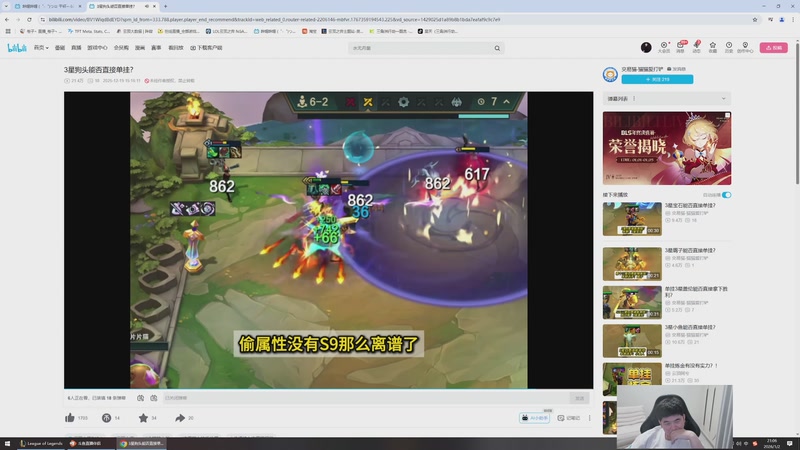Screen dimensions: 800x450
Task: Open the 历史 history icon
Action: (729, 47)
